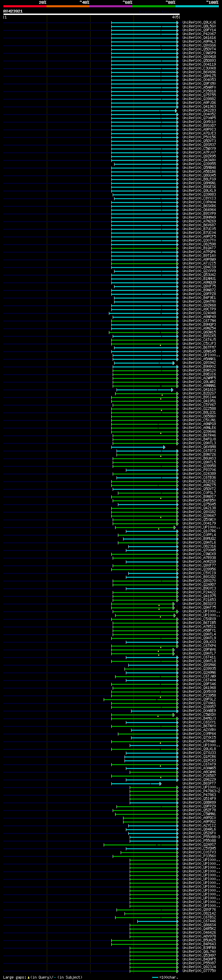This screenshot has height=980, width=222.
Task: Select UniRef100_Q107R6 hit name
Action: coord(199,531)
